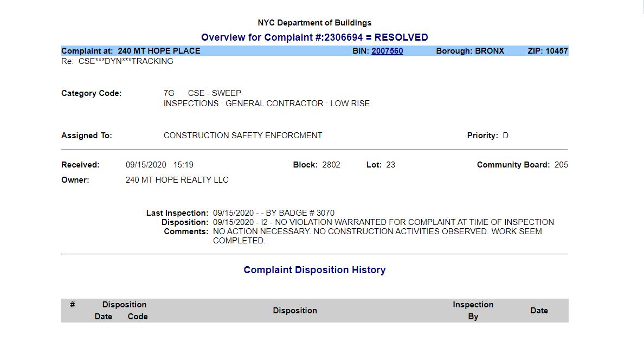Click the 'Category Code:' label

click(91, 93)
